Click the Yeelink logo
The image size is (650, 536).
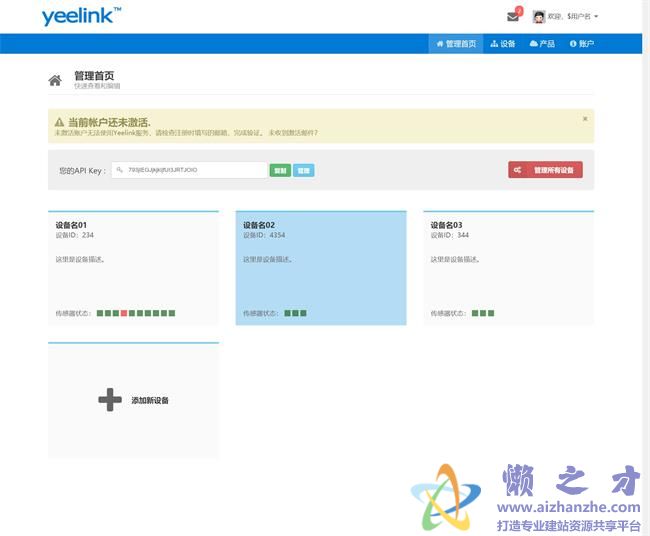coord(81,16)
